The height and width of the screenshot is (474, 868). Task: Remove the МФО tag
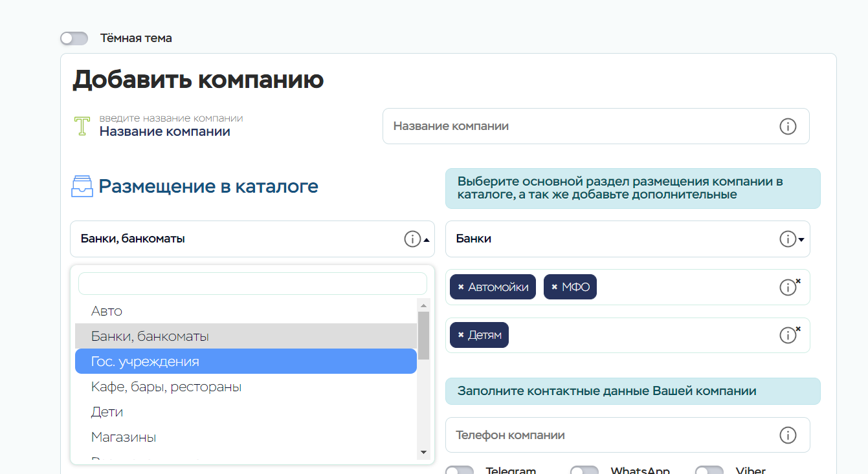(x=555, y=287)
